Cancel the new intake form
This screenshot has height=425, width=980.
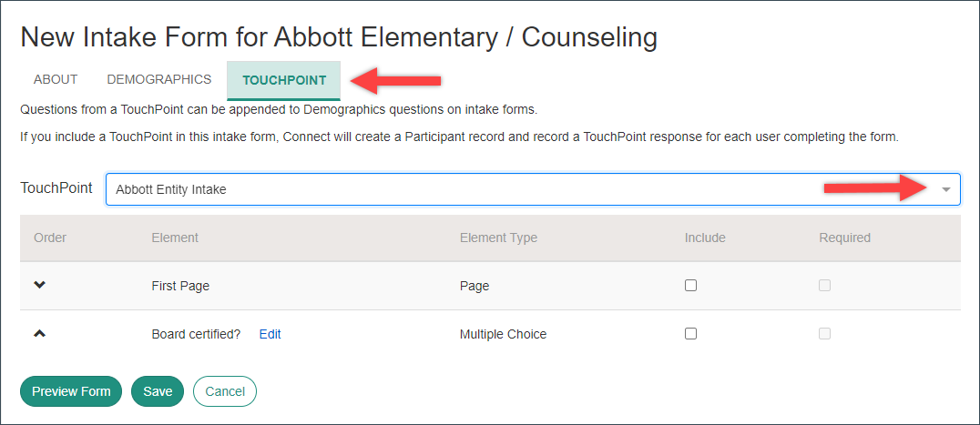point(225,391)
